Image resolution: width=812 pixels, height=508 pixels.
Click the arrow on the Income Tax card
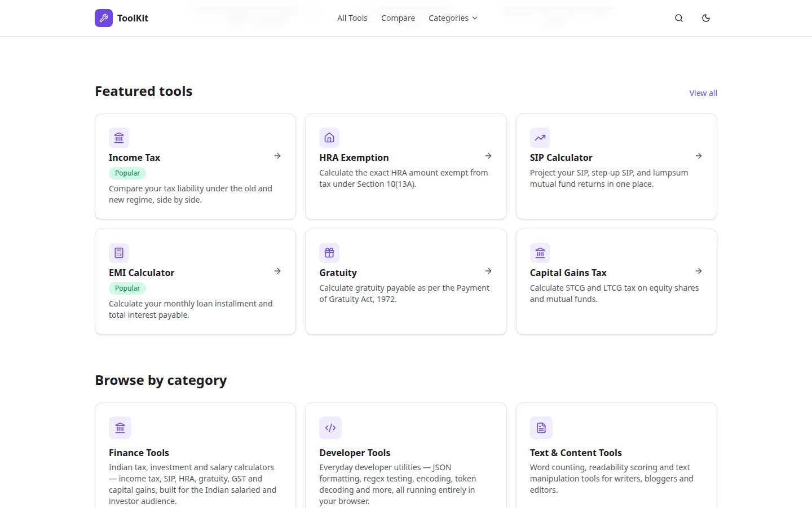click(x=277, y=156)
